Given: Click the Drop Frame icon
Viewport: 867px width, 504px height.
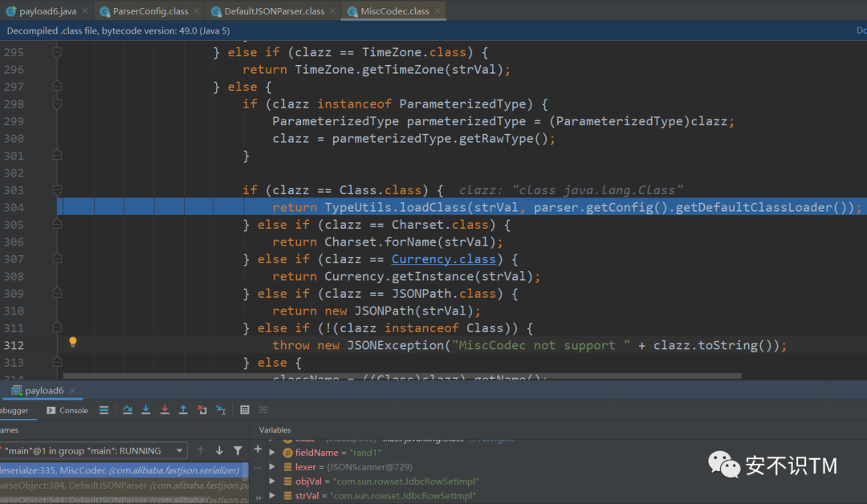Looking at the screenshot, I should [202, 410].
